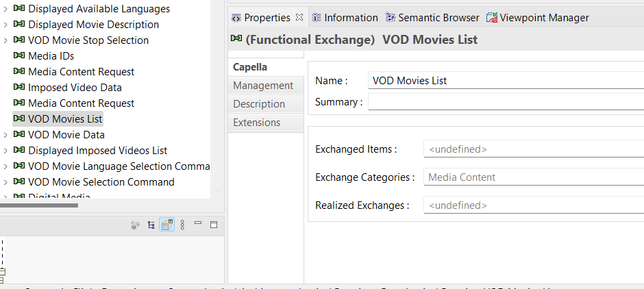Select the Extensions properties section tab
The image size is (644, 289).
click(x=257, y=123)
